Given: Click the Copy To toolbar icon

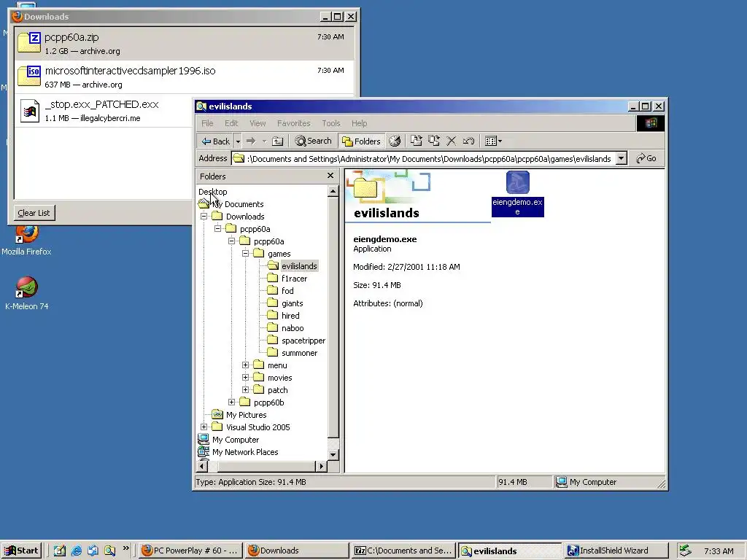Looking at the screenshot, I should 433,141.
